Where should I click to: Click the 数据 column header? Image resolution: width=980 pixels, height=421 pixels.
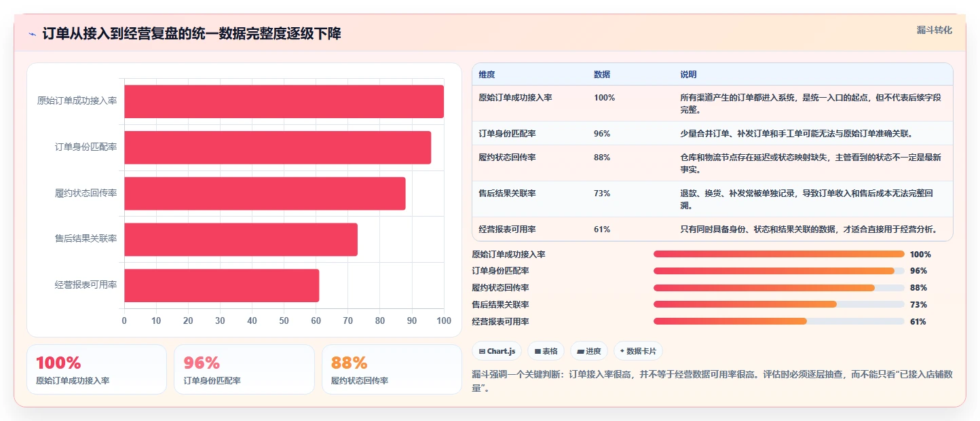pos(602,75)
